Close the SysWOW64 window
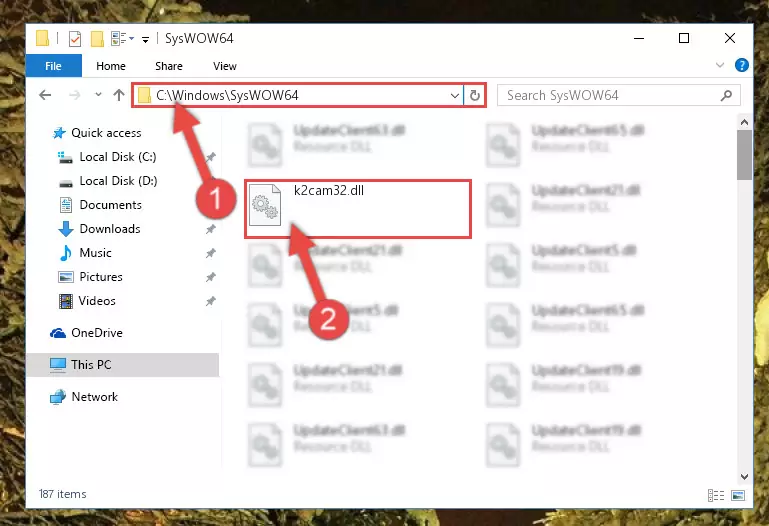Screen dimensions: 769x526 (730, 38)
